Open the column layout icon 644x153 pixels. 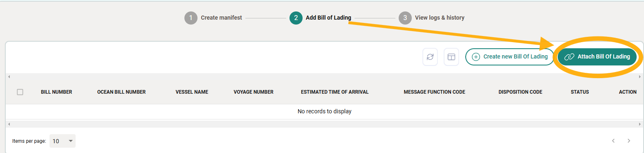[451, 57]
